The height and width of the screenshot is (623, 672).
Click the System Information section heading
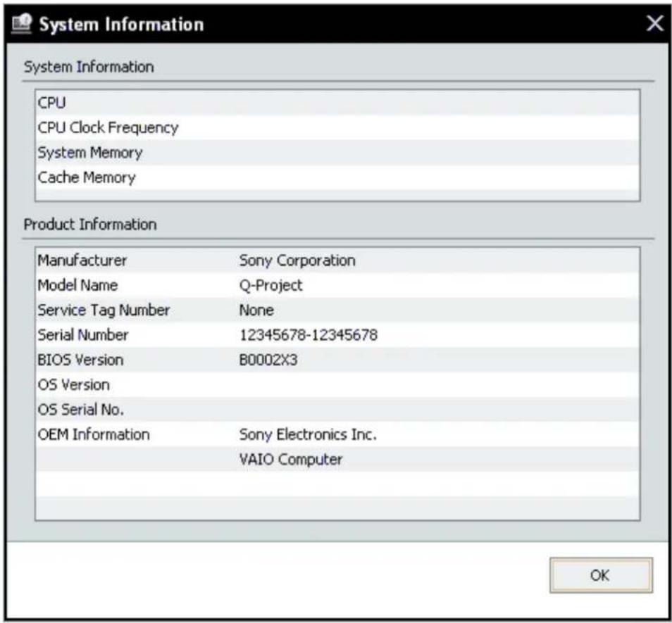[89, 67]
